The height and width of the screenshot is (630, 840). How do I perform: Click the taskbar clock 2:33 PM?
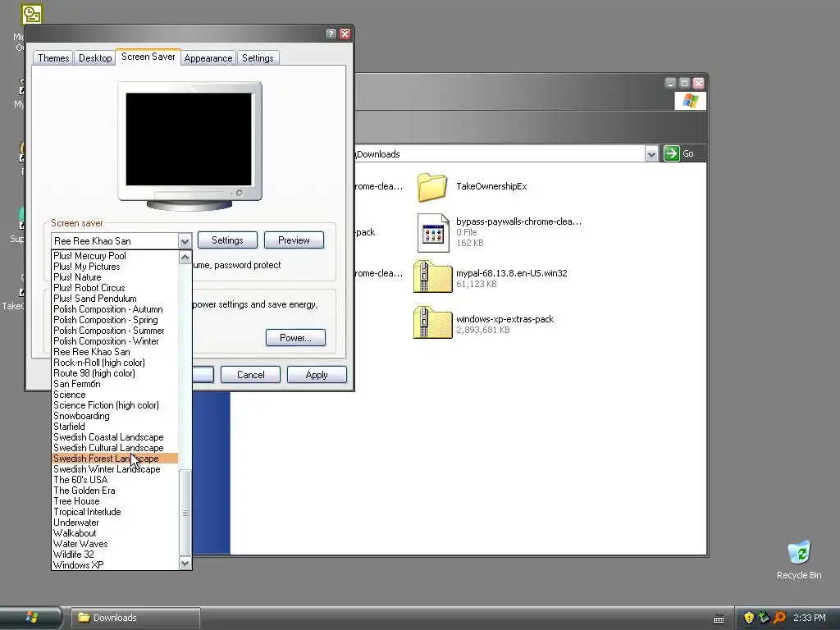(x=809, y=618)
